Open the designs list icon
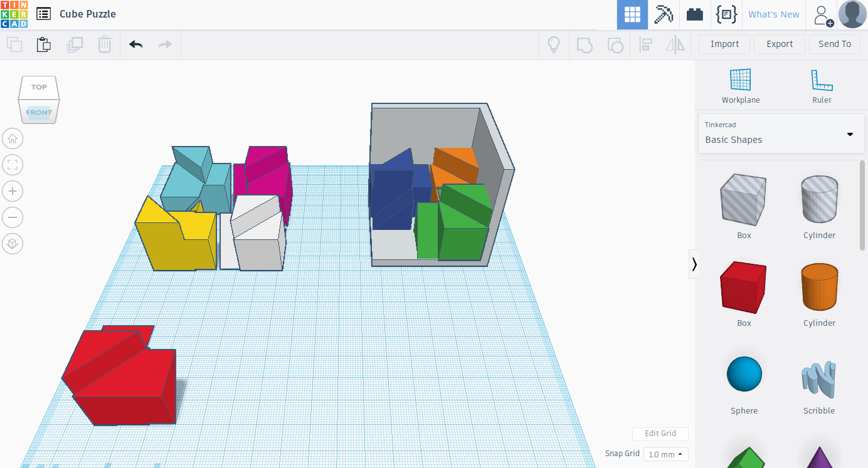This screenshot has width=868, height=468. pos(43,14)
